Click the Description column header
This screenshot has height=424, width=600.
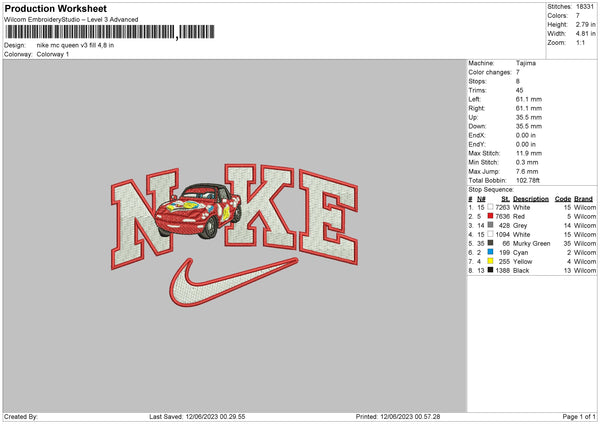pyautogui.click(x=531, y=199)
